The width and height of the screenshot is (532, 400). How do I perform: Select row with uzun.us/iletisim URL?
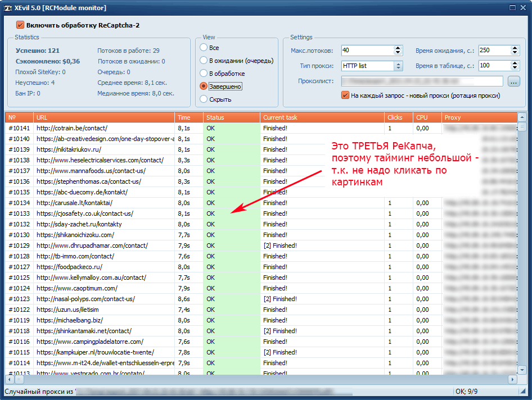pyautogui.click(x=262, y=310)
